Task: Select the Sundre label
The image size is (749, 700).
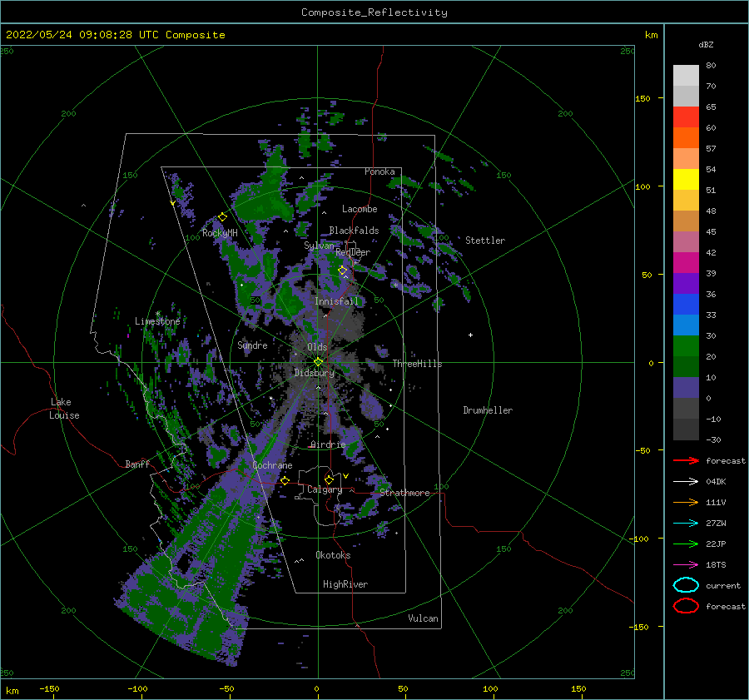Action: click(x=252, y=345)
